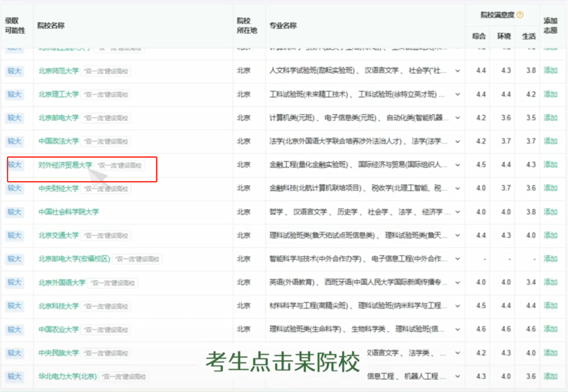Click the 院校名称 column header

point(51,26)
